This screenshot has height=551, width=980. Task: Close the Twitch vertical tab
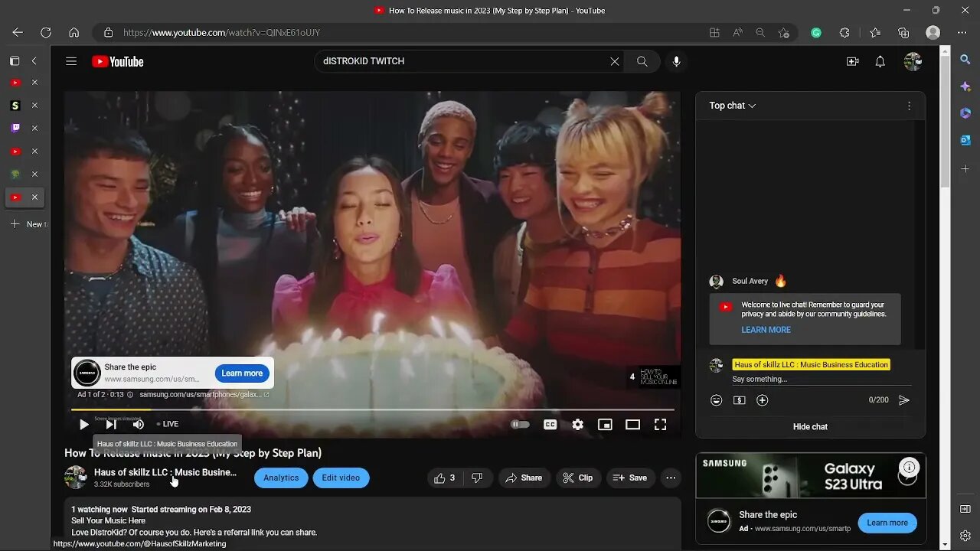[34, 129]
